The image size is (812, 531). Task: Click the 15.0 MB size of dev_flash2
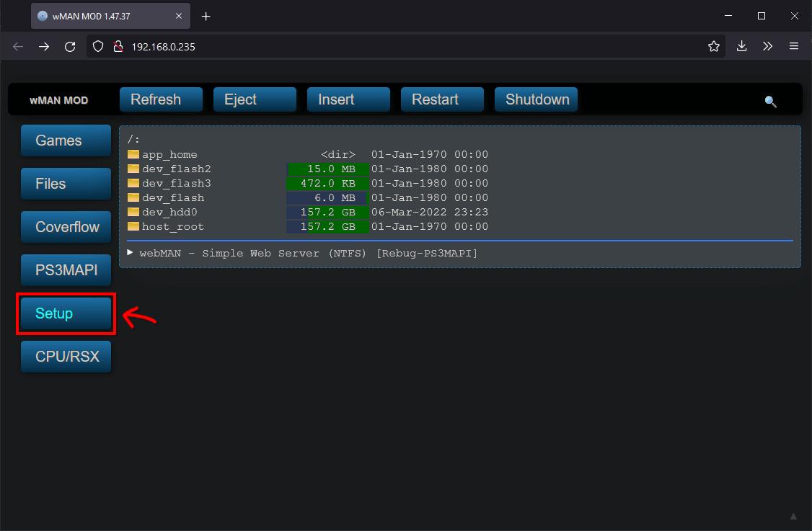coord(331,169)
